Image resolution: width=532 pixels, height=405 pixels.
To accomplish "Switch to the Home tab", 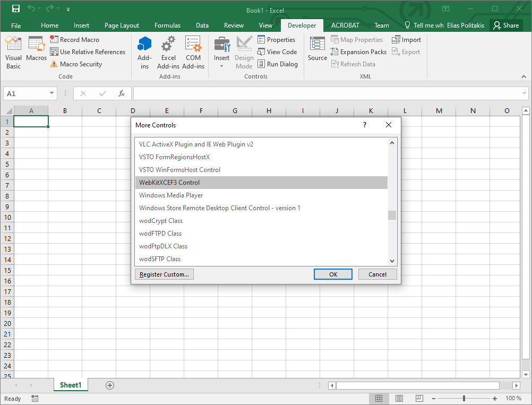I will click(49, 25).
